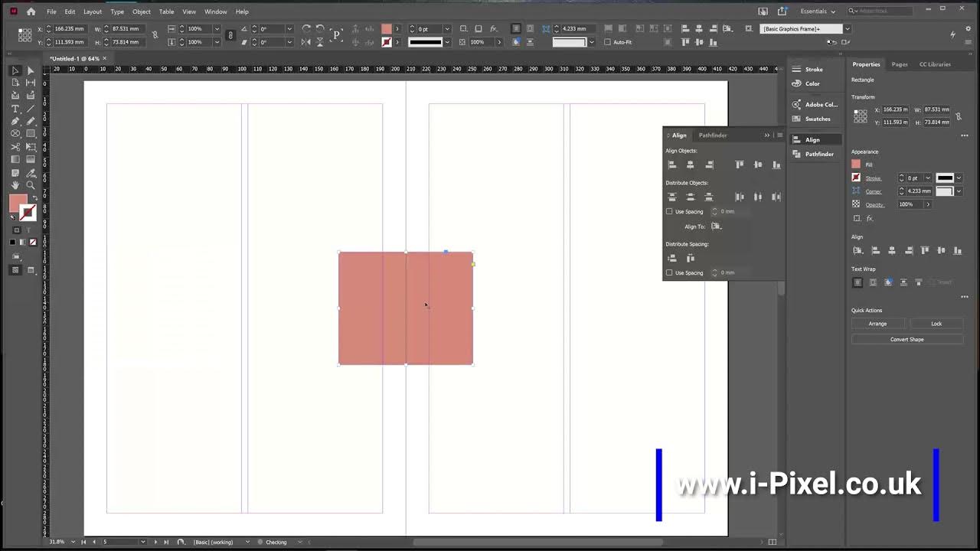Screen dimensions: 980x551
Task: Open the Window menu
Action: [x=216, y=11]
